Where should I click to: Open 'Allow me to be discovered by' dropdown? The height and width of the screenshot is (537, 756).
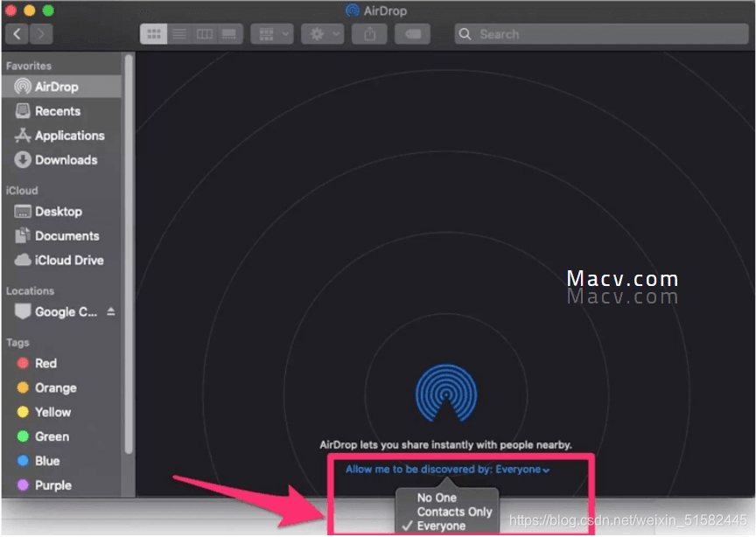point(448,470)
